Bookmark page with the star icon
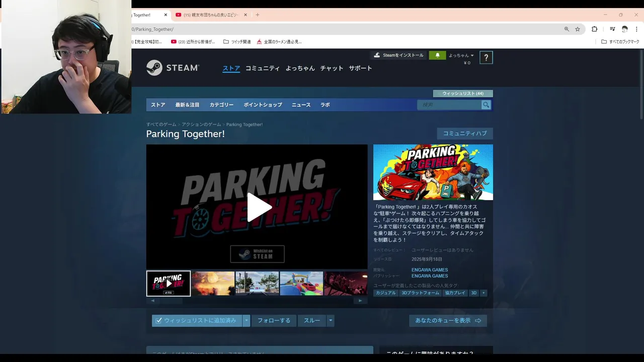Image resolution: width=644 pixels, height=362 pixels. coord(578,29)
